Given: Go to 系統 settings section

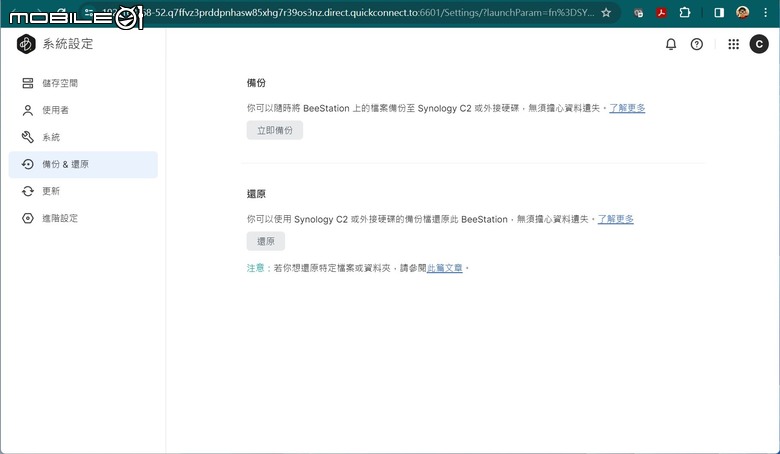Looking at the screenshot, I should click(83, 137).
